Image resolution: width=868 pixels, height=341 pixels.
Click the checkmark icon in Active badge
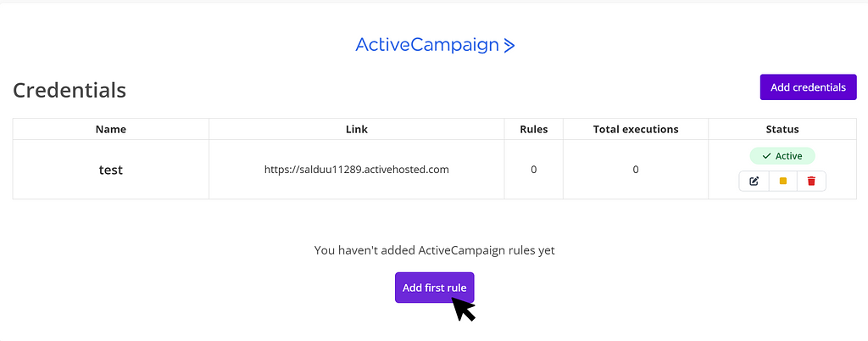[766, 156]
